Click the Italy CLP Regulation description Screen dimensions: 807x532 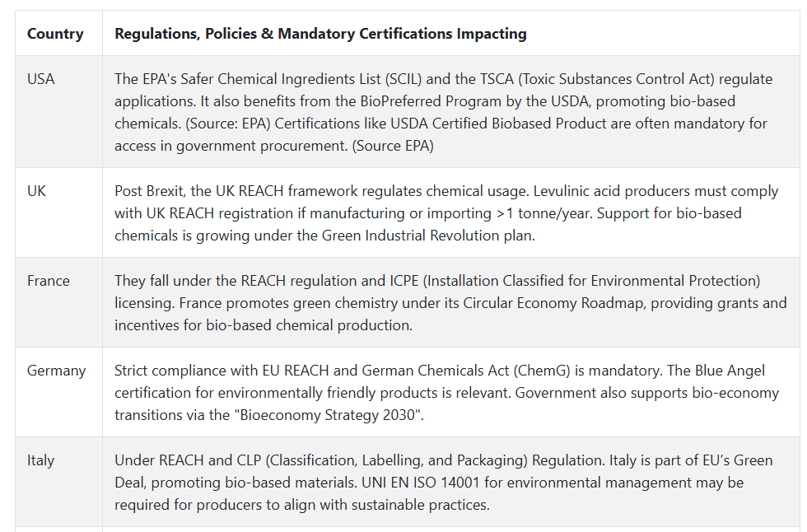(444, 483)
